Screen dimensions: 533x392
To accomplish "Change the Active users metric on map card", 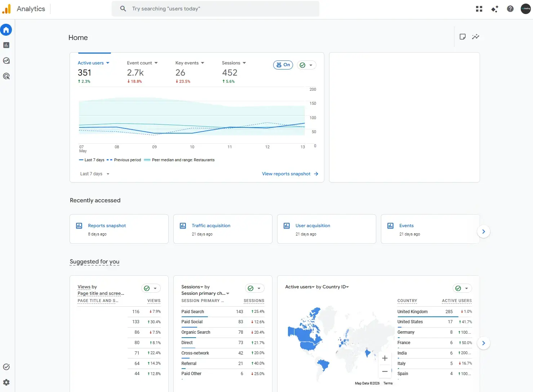I will [300, 287].
